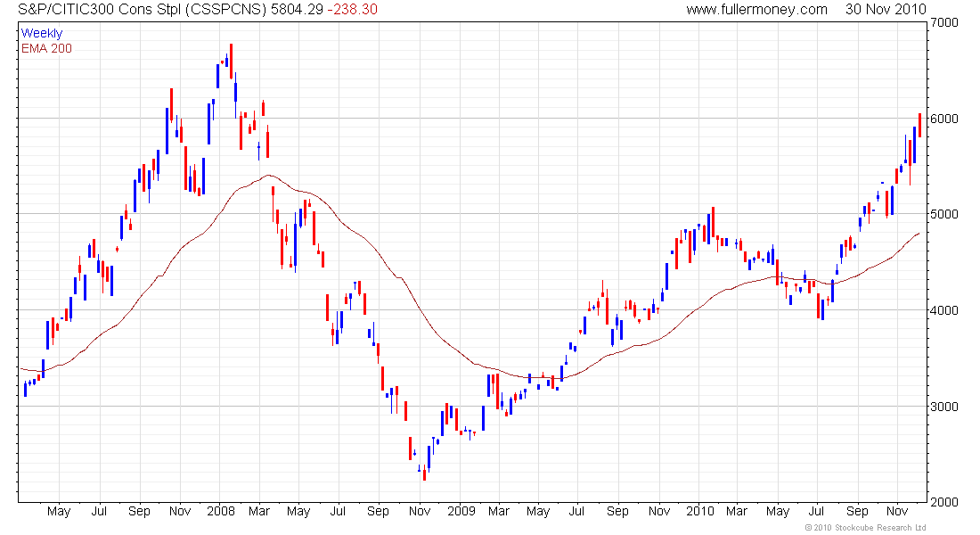
Task: Click the Nov label just before 2010
Action: (x=658, y=511)
